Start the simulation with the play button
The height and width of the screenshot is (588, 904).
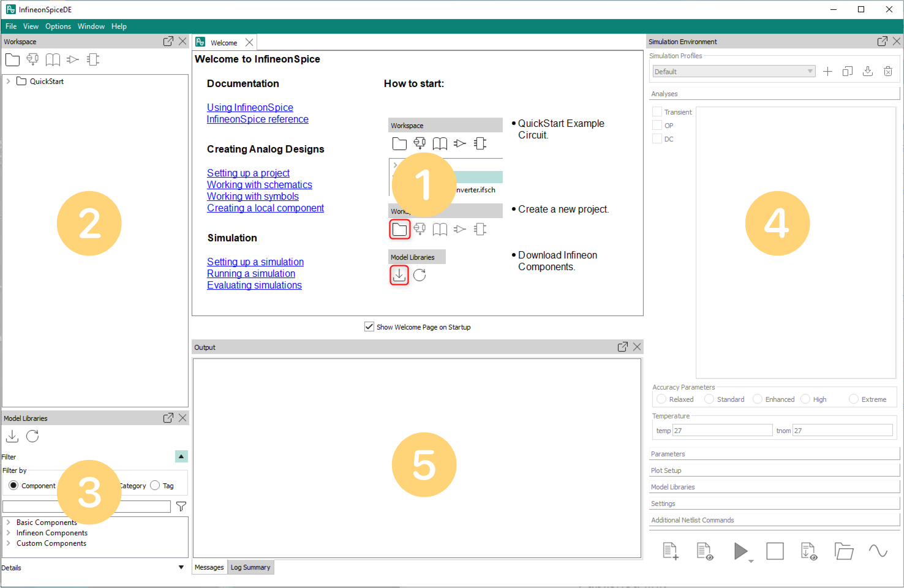740,551
